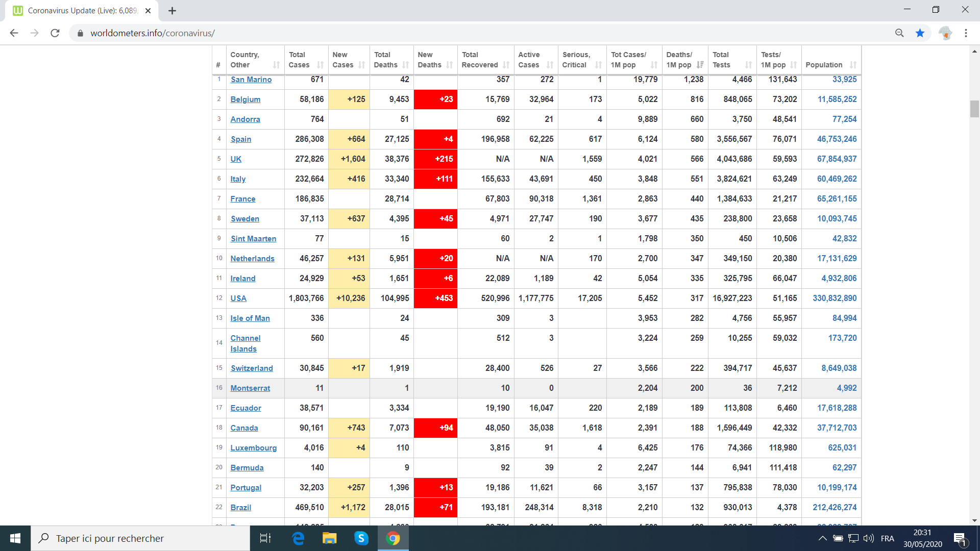Open Chrome three-dot menu

966,33
